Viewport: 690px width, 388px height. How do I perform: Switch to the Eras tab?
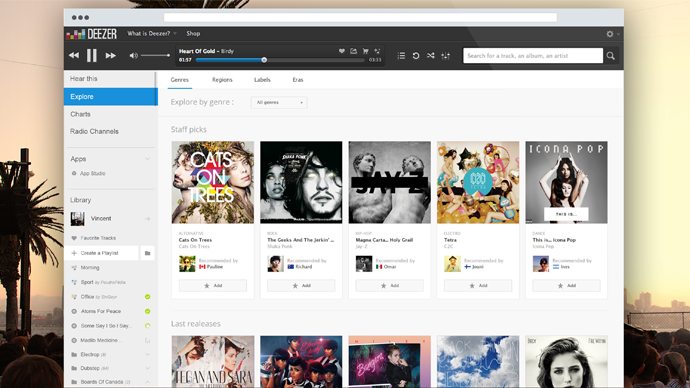coord(298,80)
